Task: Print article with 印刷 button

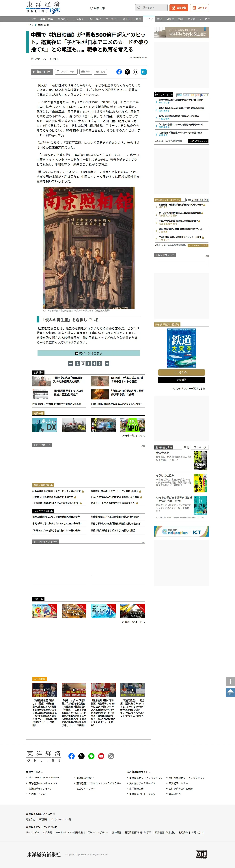Action: click(86, 72)
